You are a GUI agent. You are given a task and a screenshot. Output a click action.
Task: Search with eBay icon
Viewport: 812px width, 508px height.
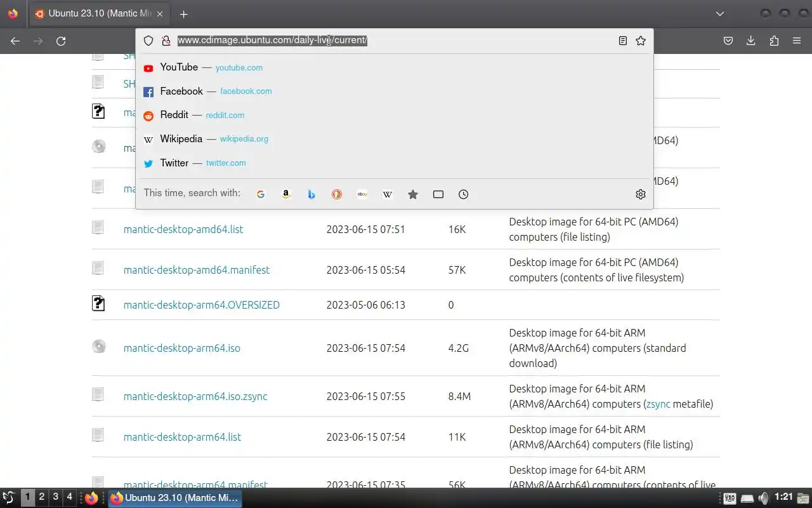(x=362, y=194)
